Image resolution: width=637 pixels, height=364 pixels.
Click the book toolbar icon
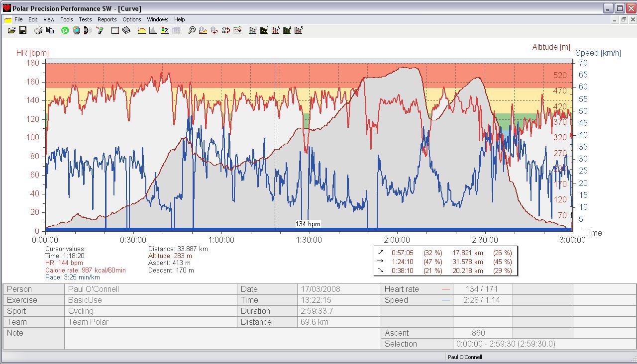coord(126,30)
